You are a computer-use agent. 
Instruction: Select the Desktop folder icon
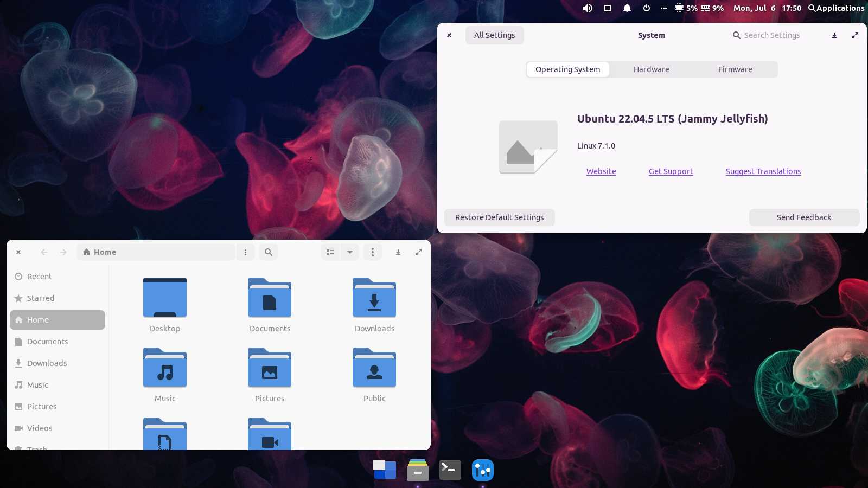[165, 298]
